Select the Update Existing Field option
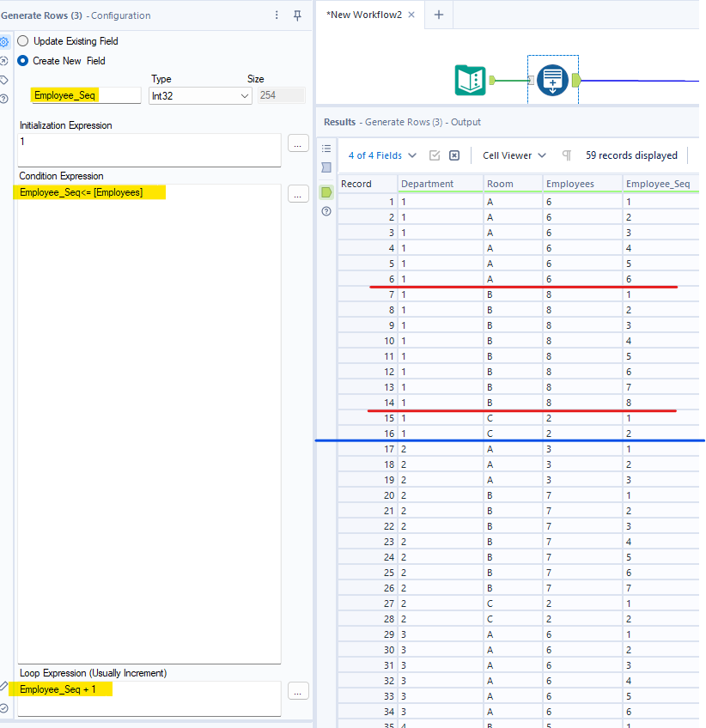The height and width of the screenshot is (728, 706). pyautogui.click(x=23, y=41)
